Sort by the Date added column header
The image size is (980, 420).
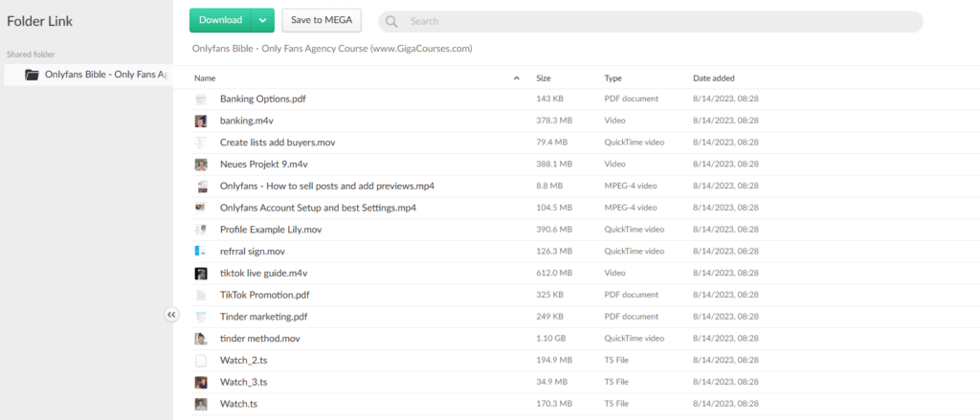(714, 78)
